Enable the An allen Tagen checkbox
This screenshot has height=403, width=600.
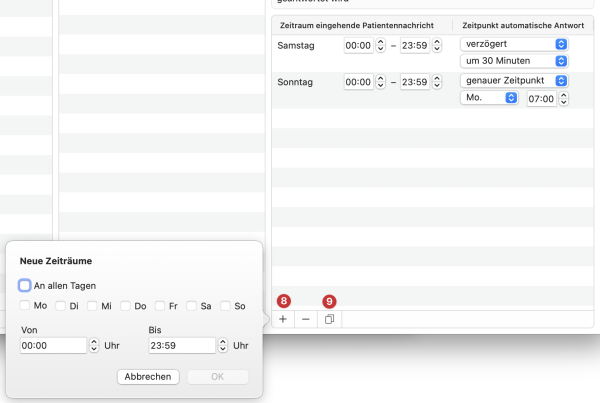[x=24, y=286]
